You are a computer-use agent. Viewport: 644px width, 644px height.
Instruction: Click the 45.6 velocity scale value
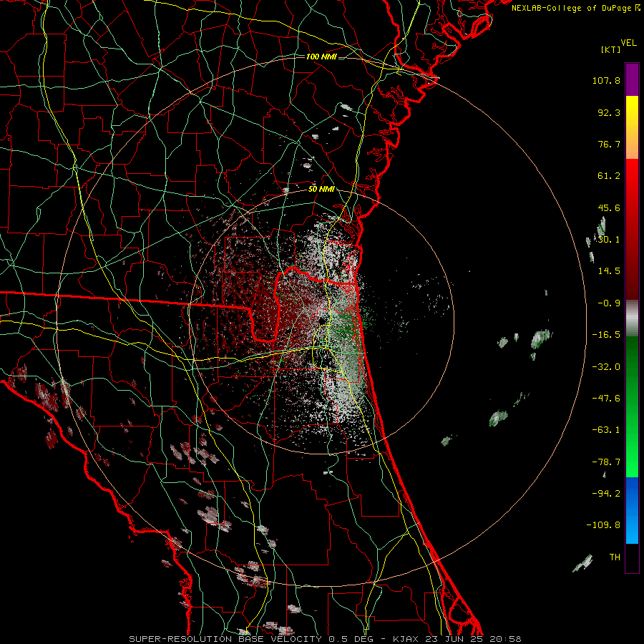[x=609, y=208]
